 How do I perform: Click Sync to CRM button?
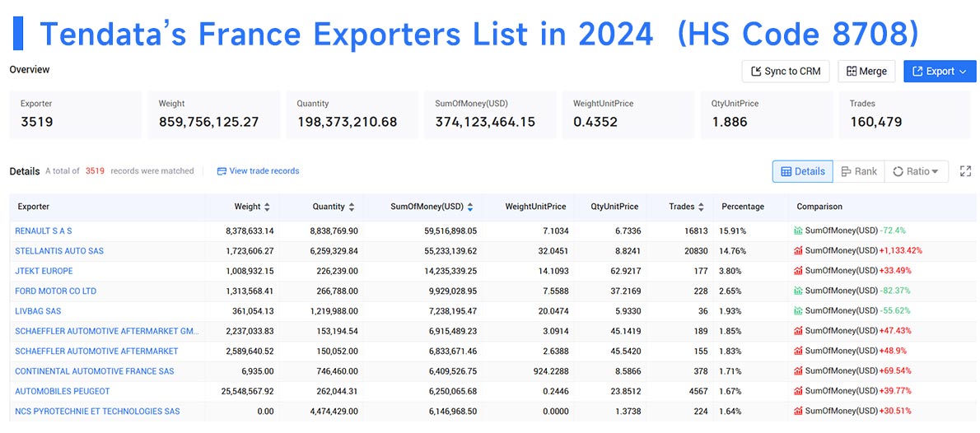point(786,72)
